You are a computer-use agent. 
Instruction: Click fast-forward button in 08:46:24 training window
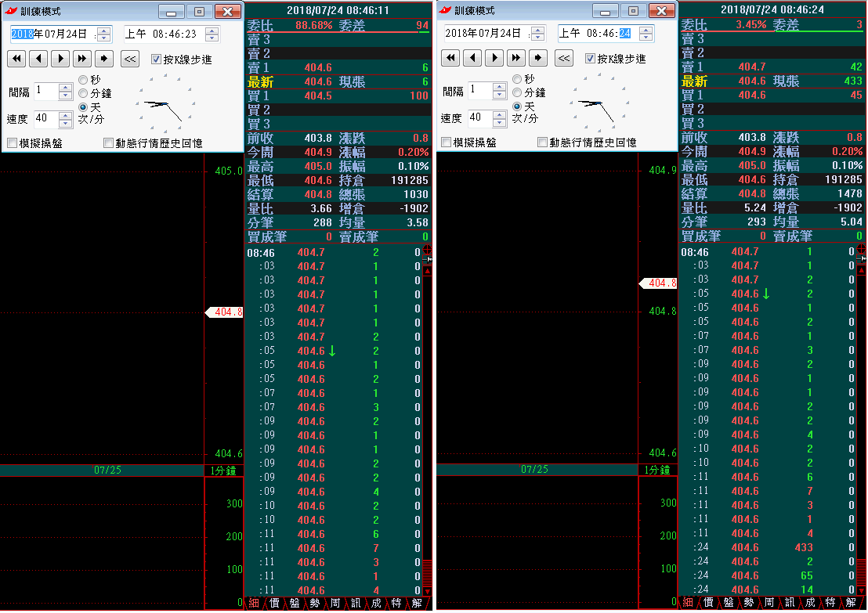click(x=515, y=58)
